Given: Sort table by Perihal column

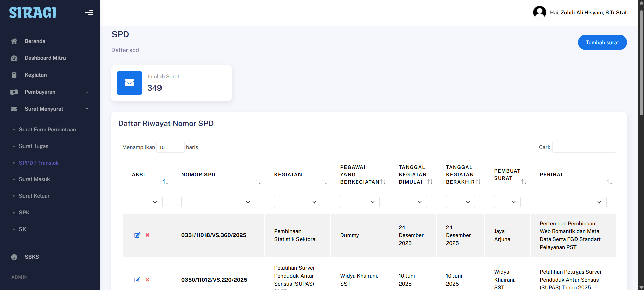Looking at the screenshot, I should coord(609,182).
